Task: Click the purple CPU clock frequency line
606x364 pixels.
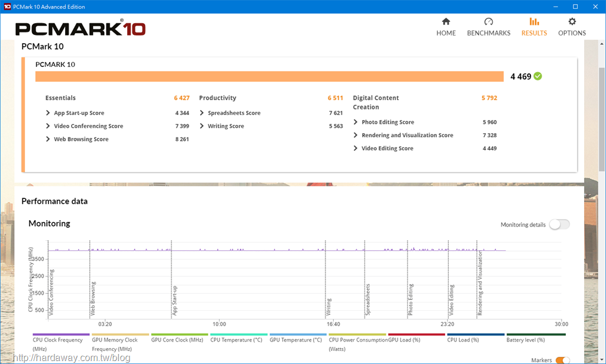Action: 277,250
